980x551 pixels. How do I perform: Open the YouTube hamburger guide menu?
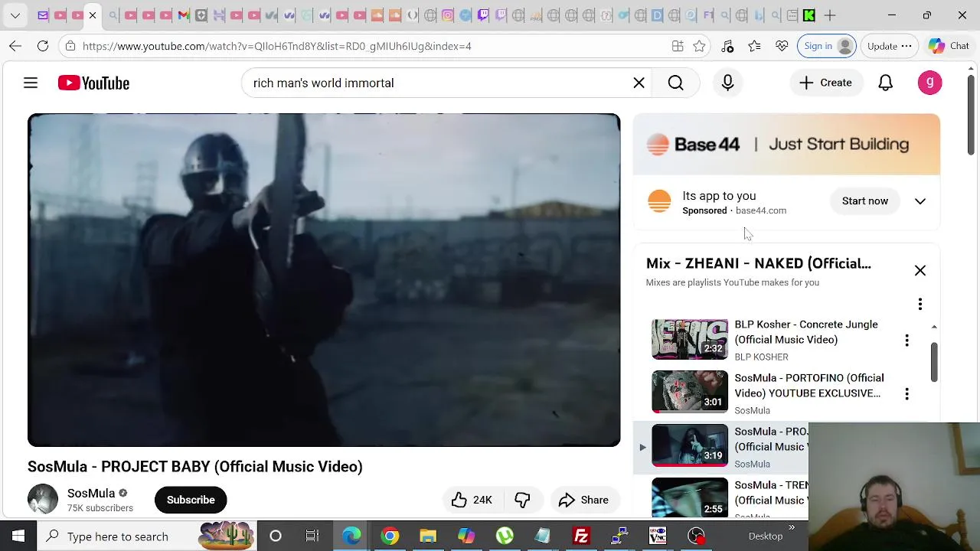click(31, 83)
